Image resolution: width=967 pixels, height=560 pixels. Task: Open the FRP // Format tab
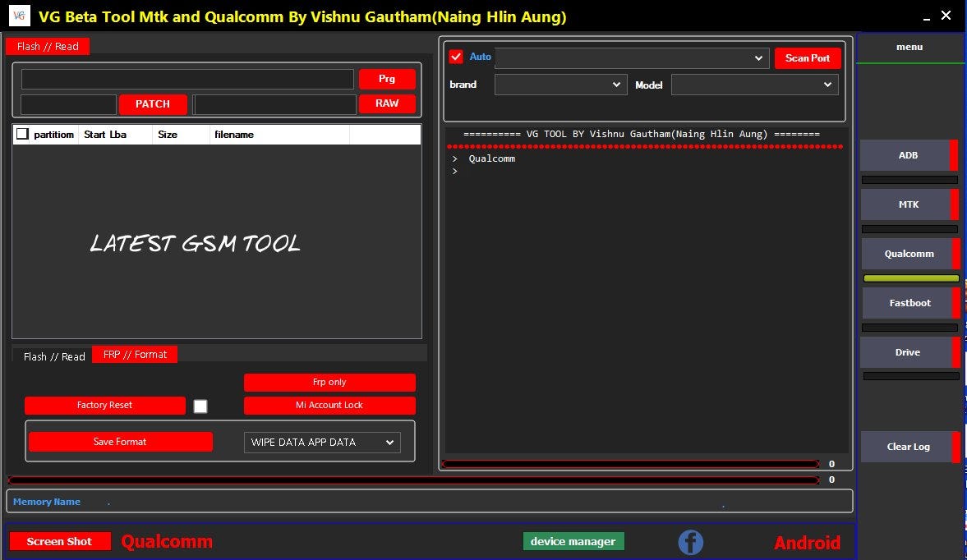135,354
